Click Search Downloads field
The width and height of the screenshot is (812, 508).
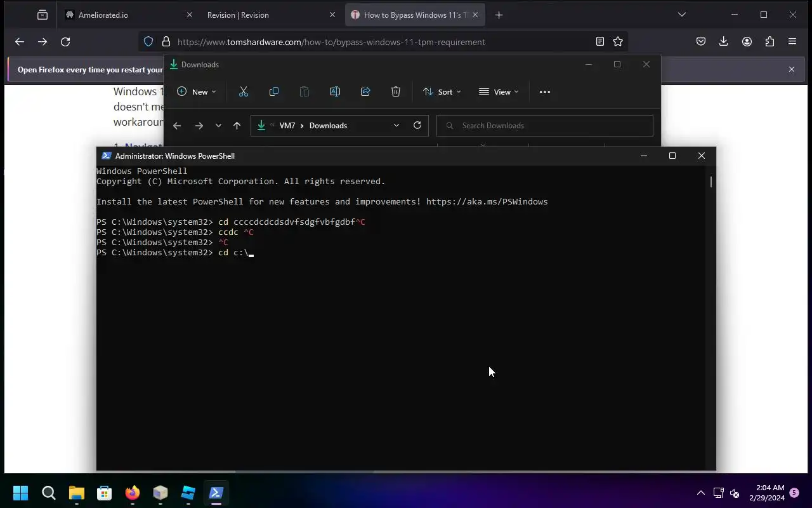click(545, 126)
